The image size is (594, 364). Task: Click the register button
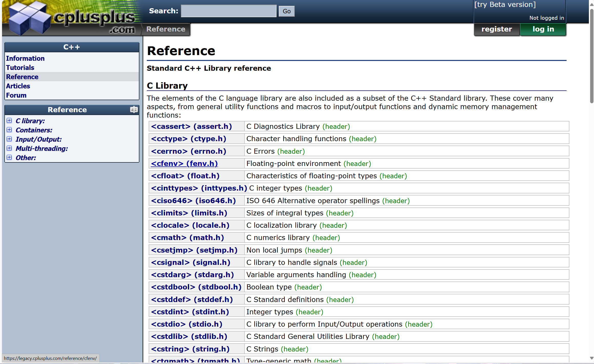pos(496,29)
